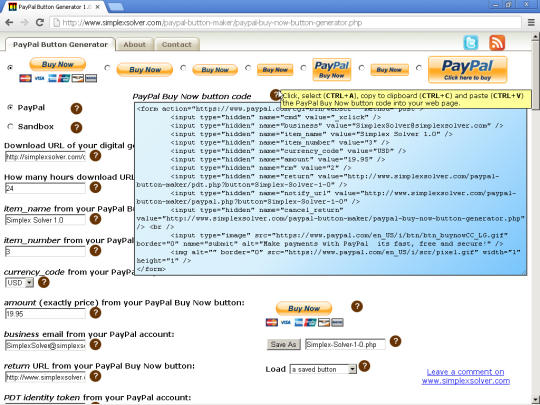This screenshot has width=540, height=405.
Task: Select Buy Now with credit cards button style
Action: click(x=10, y=68)
